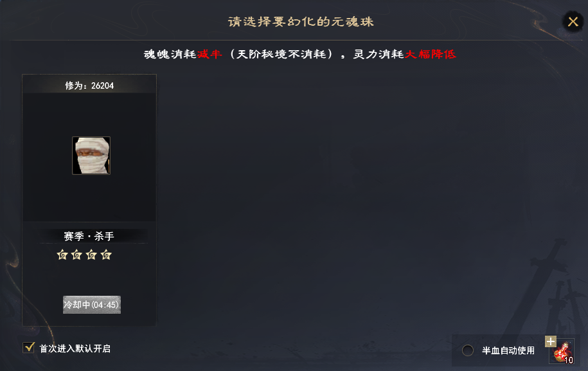The height and width of the screenshot is (371, 588).
Task: Click the red 大幅降低 text
Action: [x=431, y=54]
